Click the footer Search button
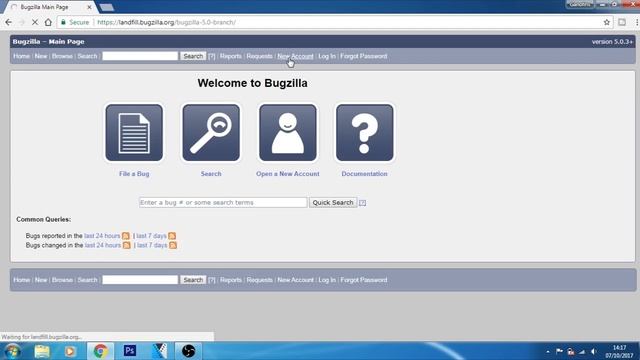Screen dimensions: 640x360 [193, 280]
